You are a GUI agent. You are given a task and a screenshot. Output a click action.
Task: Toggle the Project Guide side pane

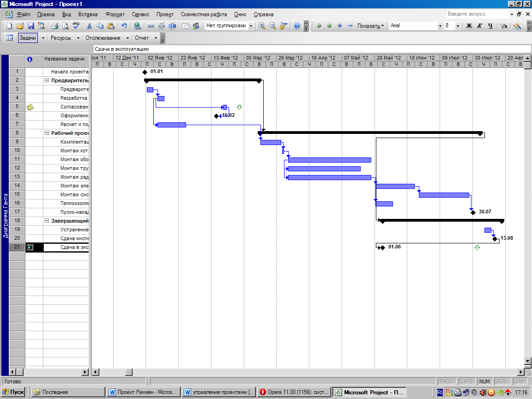tap(10, 38)
